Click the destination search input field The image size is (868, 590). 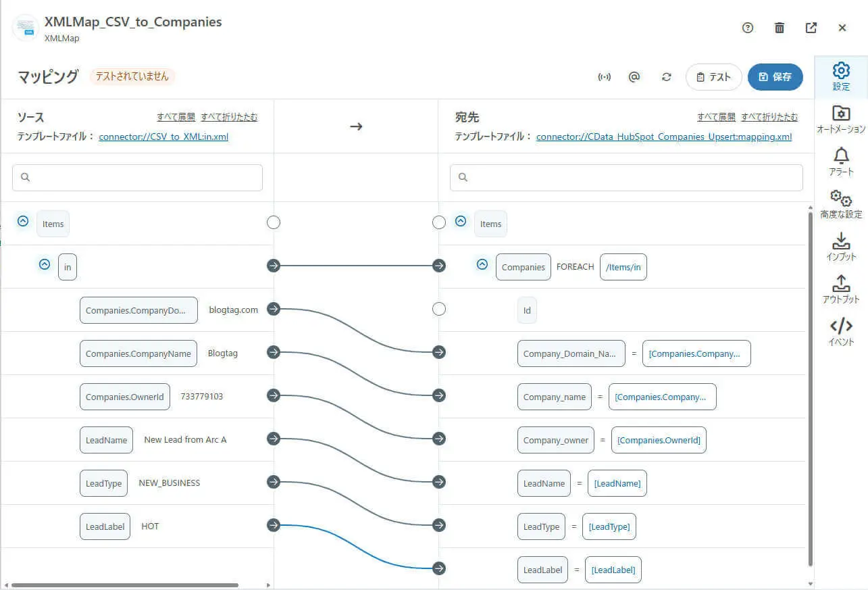(626, 178)
